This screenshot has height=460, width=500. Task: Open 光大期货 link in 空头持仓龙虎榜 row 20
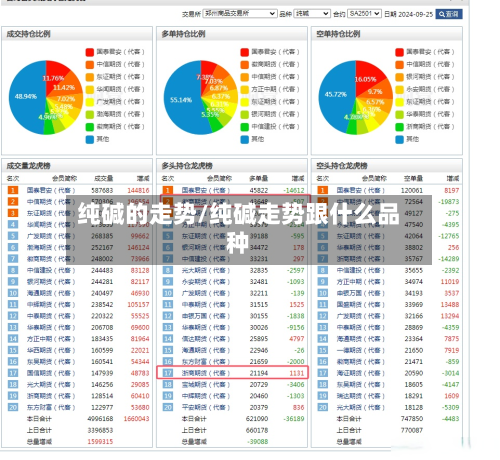coord(361,407)
